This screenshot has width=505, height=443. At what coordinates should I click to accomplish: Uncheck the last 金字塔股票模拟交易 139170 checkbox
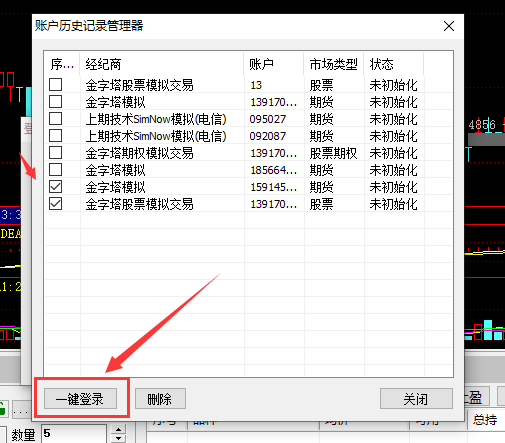55,204
